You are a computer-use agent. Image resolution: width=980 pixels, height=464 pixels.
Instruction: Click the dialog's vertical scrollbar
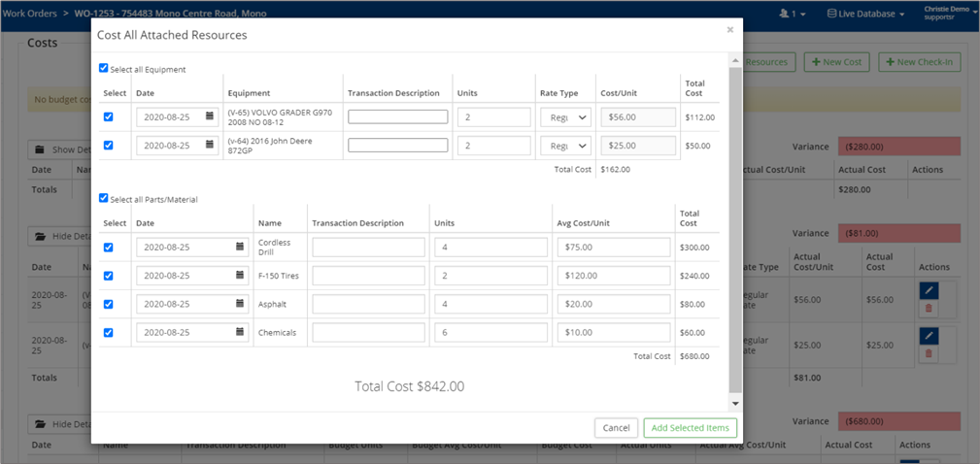pos(735,223)
